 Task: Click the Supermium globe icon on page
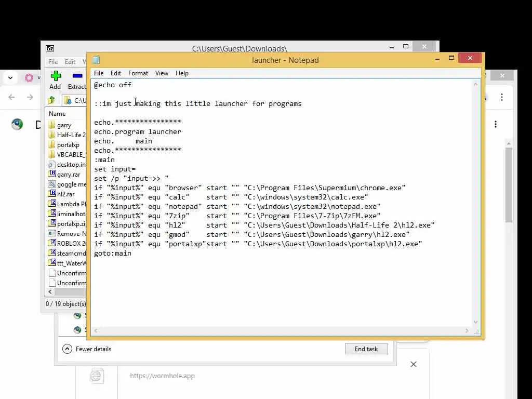click(x=17, y=124)
